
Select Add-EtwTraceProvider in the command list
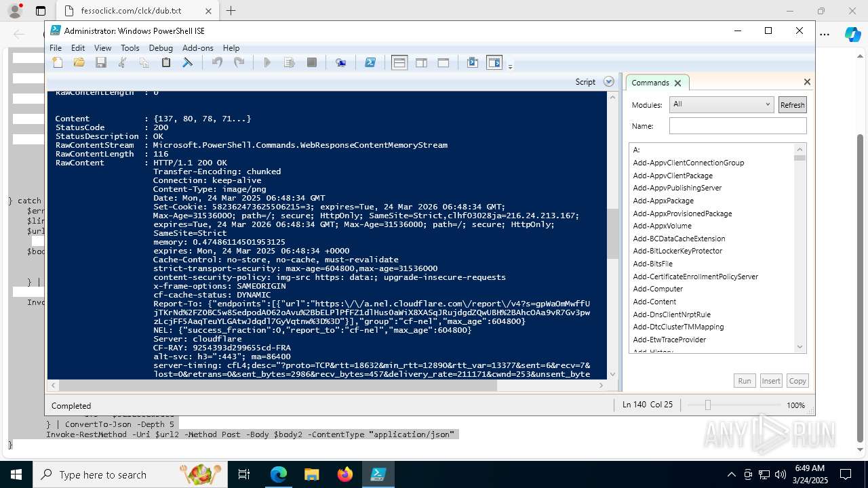click(669, 340)
